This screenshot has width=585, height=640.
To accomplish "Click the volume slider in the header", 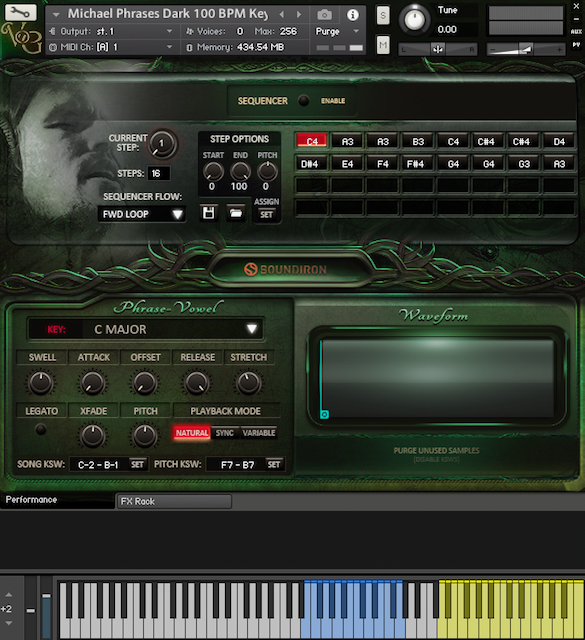I will pos(526,49).
